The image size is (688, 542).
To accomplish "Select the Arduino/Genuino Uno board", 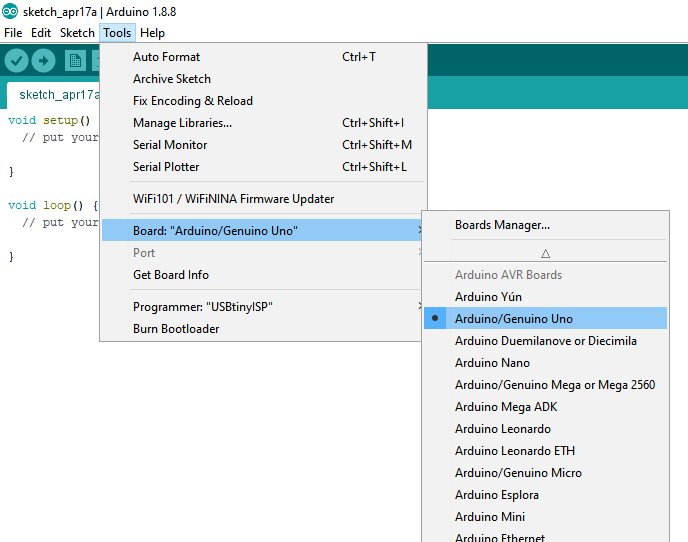I will (x=545, y=318).
